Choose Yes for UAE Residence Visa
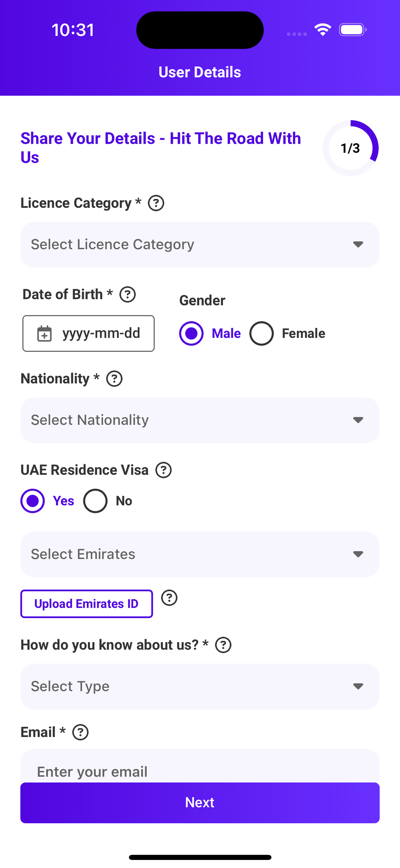 point(33,501)
